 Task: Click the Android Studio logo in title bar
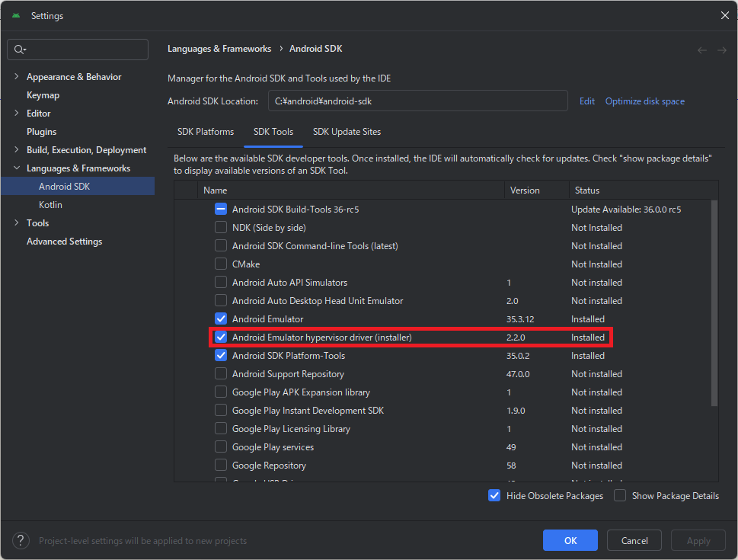coord(16,15)
